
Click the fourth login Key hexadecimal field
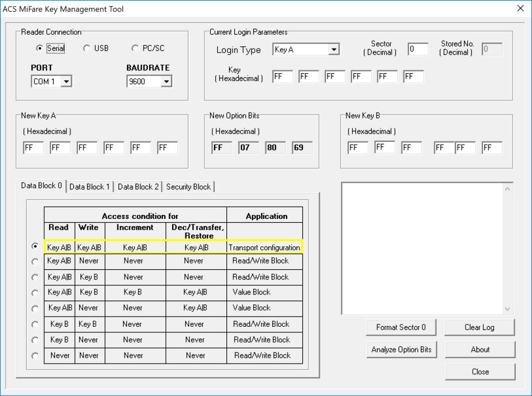[361, 77]
